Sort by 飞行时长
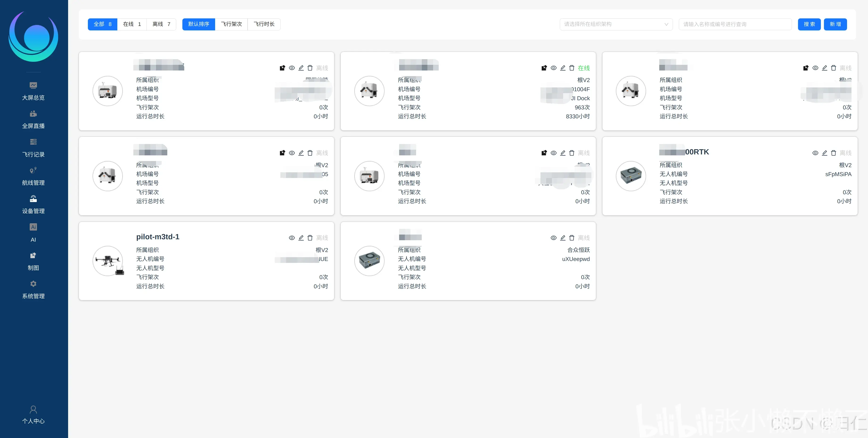Viewport: 868px width, 438px height. click(264, 24)
